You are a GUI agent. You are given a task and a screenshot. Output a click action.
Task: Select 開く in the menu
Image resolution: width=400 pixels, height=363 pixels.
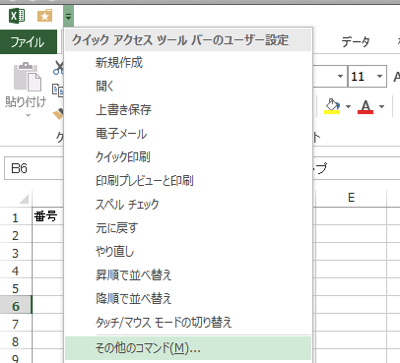pyautogui.click(x=188, y=86)
